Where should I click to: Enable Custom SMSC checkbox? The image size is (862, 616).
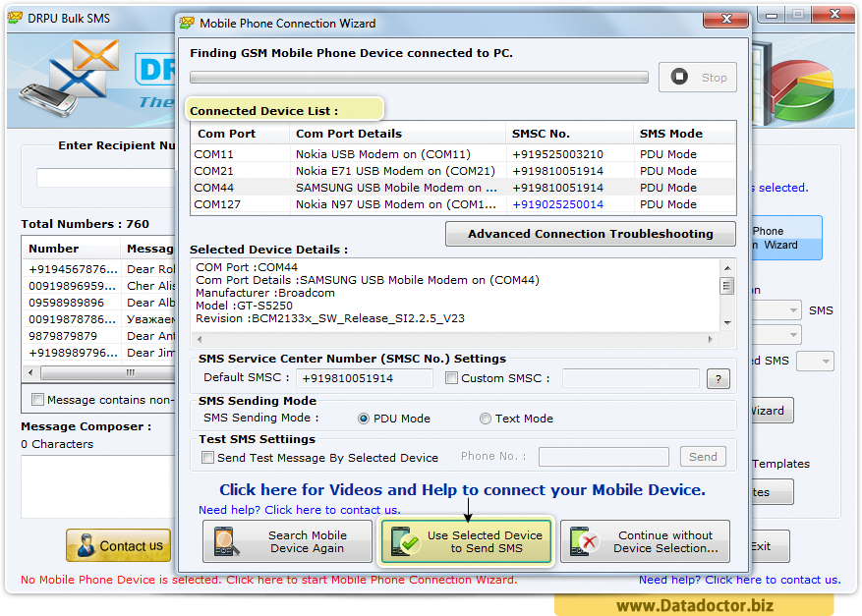pos(451,378)
